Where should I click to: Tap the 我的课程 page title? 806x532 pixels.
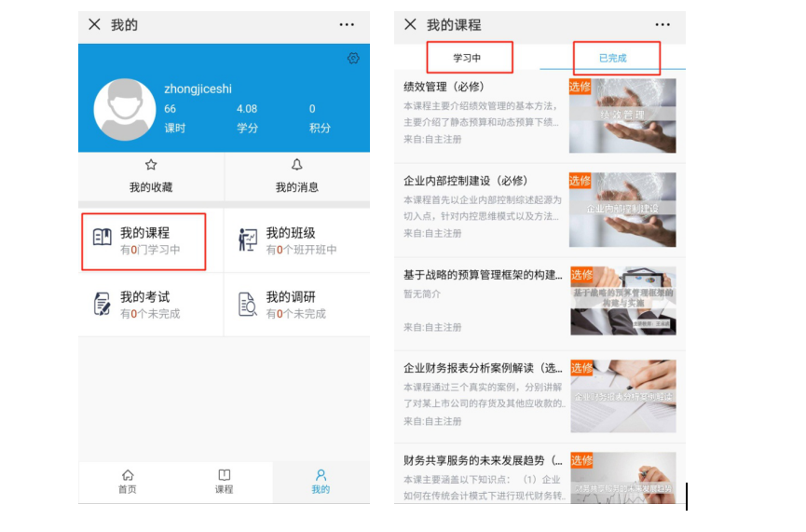pyautogui.click(x=454, y=24)
